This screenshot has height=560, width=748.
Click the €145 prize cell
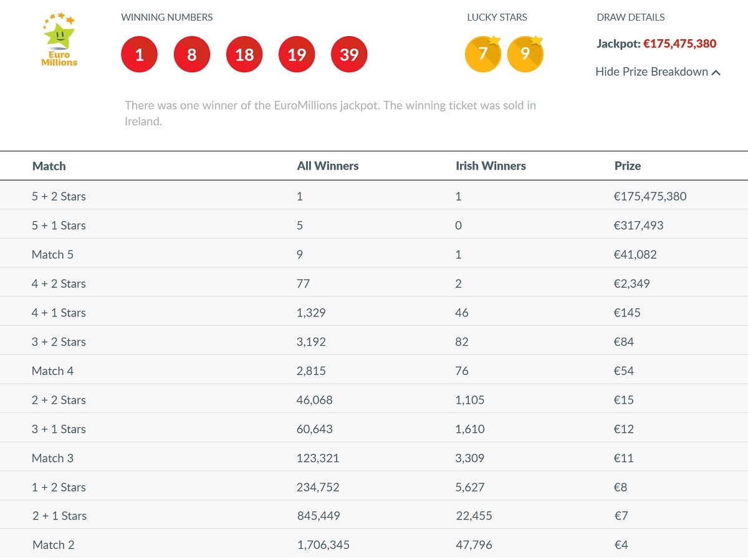point(627,313)
